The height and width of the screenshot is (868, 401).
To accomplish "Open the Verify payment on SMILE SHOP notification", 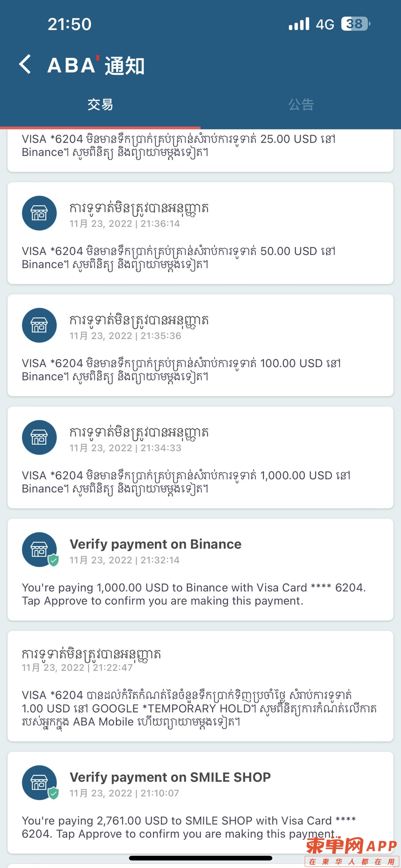I will click(x=200, y=802).
